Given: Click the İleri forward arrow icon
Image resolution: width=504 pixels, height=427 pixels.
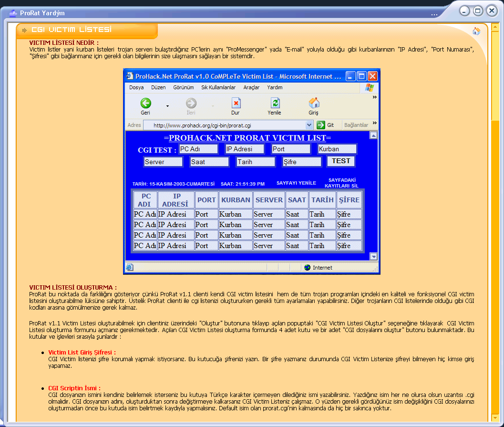Looking at the screenshot, I should point(191,103).
